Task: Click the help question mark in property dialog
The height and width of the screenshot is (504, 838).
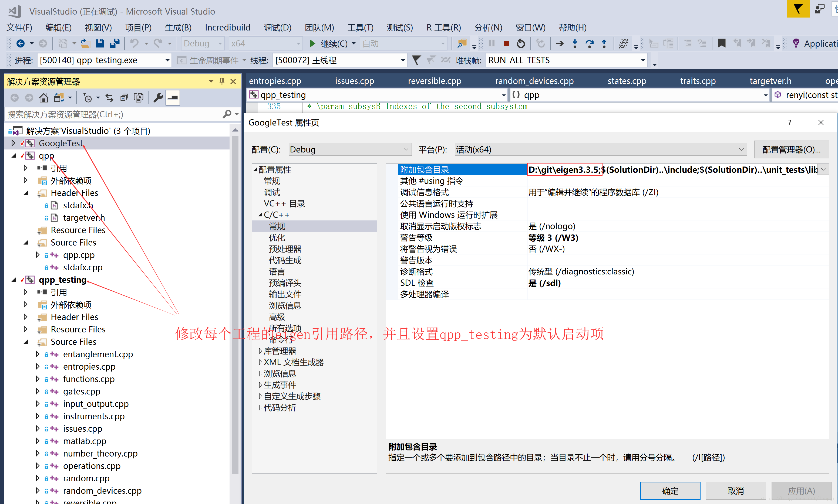Action: click(790, 122)
